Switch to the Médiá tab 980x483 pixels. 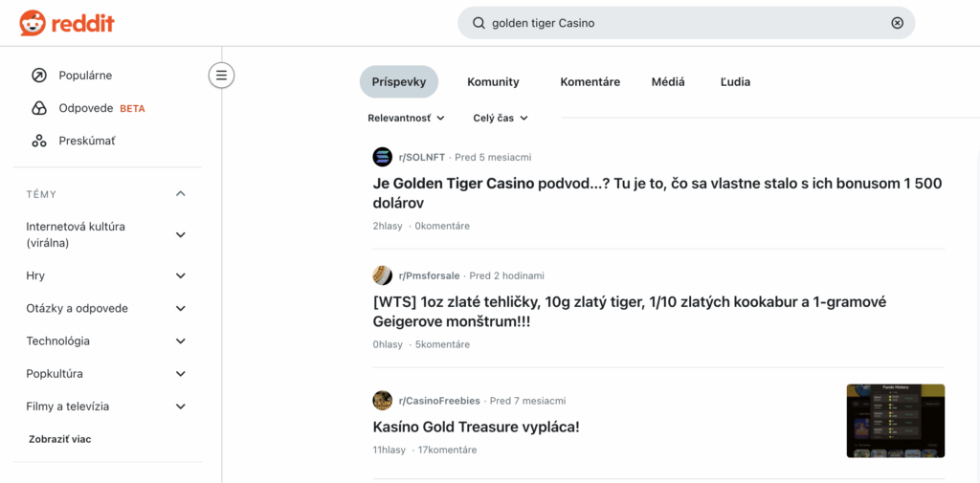coord(668,82)
